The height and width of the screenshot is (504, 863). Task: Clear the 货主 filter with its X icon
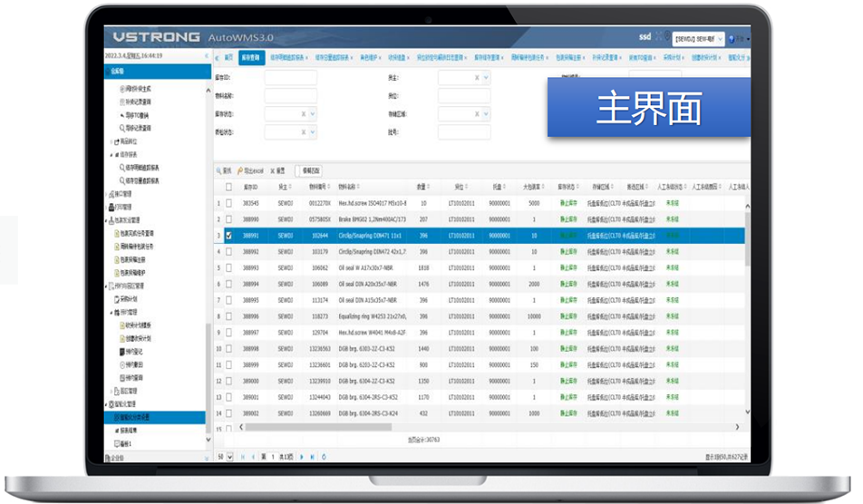coord(477,78)
